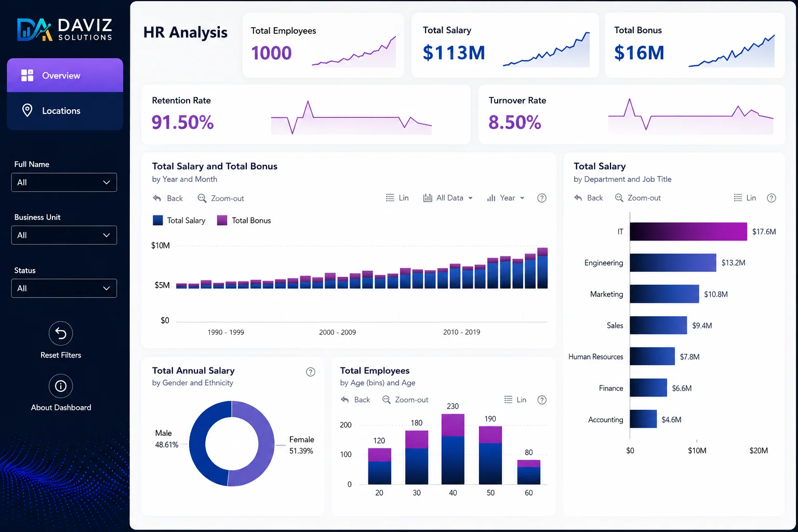
Task: Click the Total Bonus $16M card
Action: point(695,45)
